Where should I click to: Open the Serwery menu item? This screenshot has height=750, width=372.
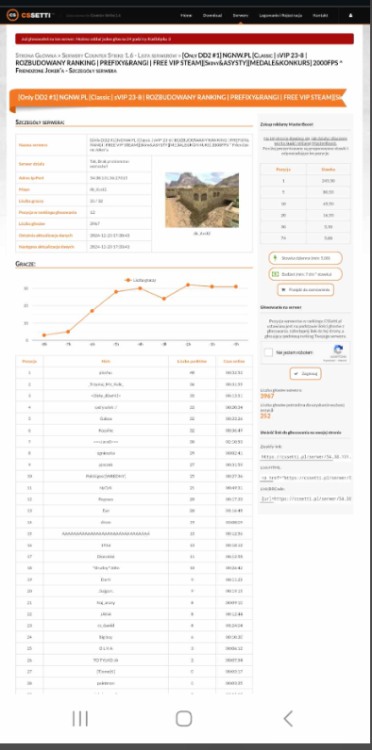tap(241, 15)
